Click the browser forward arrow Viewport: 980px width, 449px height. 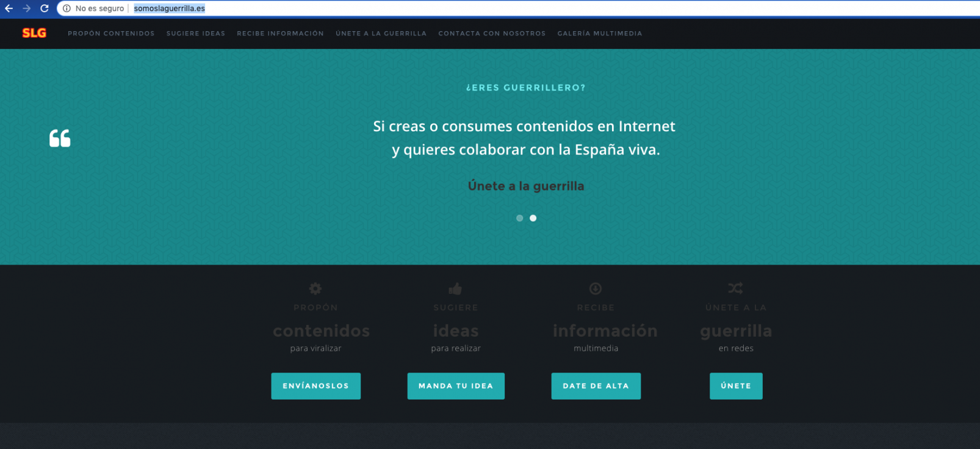pyautogui.click(x=26, y=9)
